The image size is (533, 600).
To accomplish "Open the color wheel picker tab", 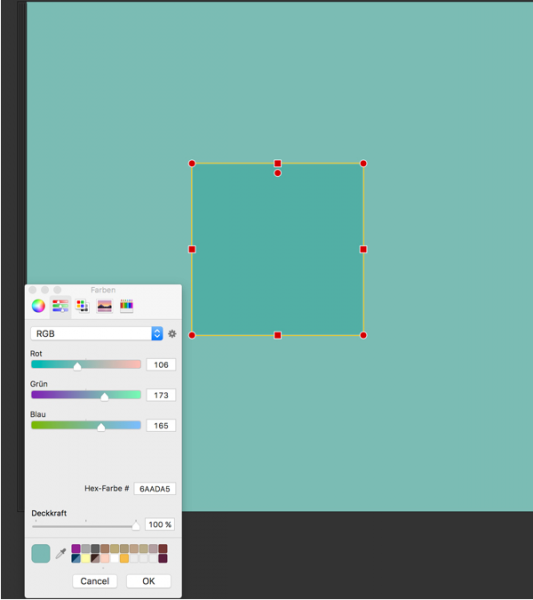I will click(x=38, y=306).
